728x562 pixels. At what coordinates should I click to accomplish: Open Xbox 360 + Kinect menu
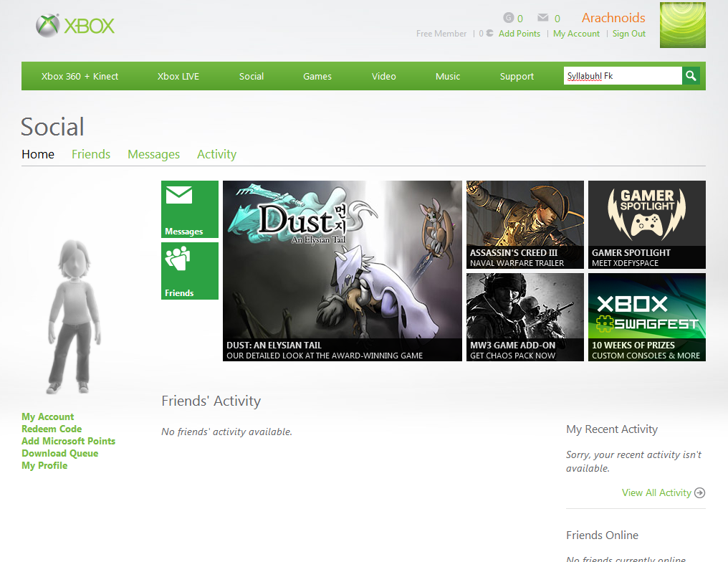point(80,76)
